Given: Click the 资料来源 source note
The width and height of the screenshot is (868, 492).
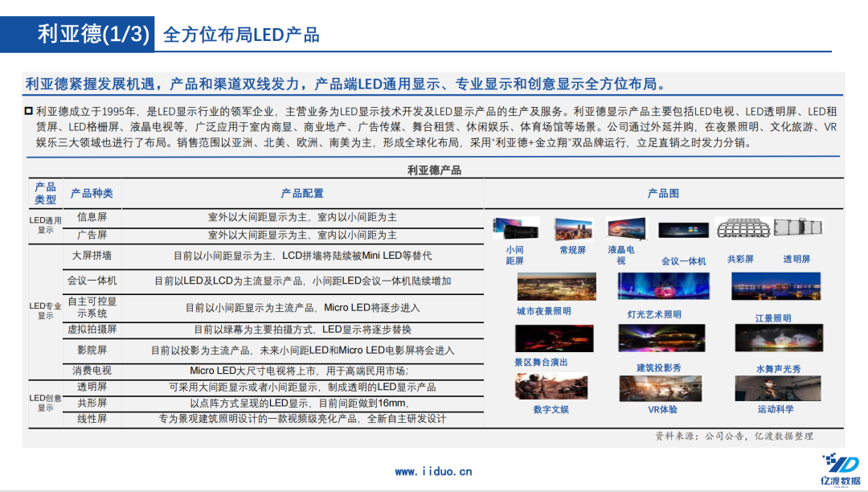Looking at the screenshot, I should (x=734, y=436).
